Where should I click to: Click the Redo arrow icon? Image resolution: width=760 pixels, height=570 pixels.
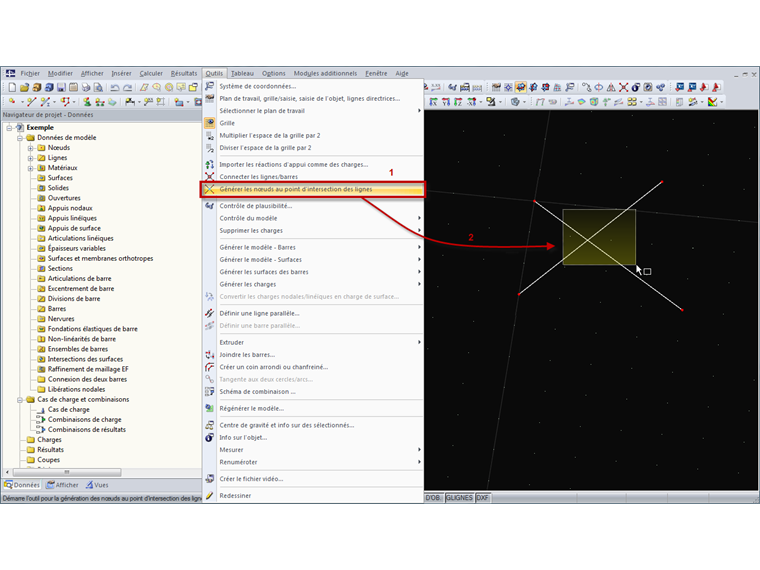[x=127, y=88]
